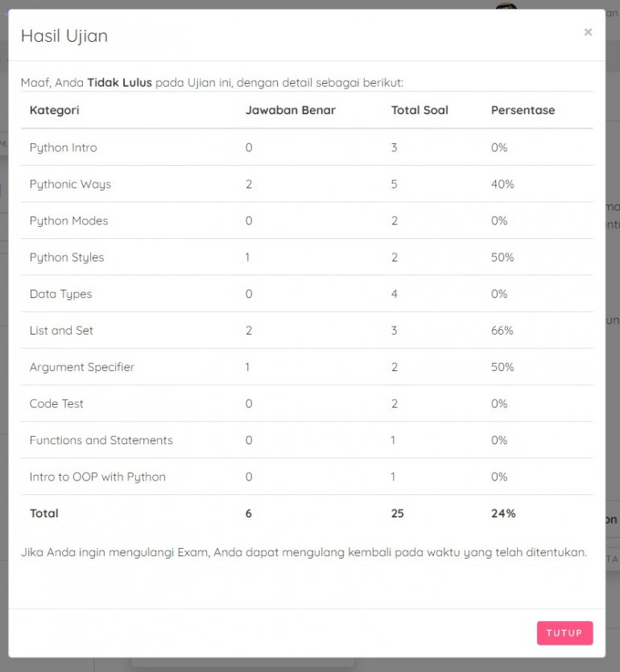Close the Hasil Ujian dialog with ×
This screenshot has height=672, width=620.
[588, 32]
